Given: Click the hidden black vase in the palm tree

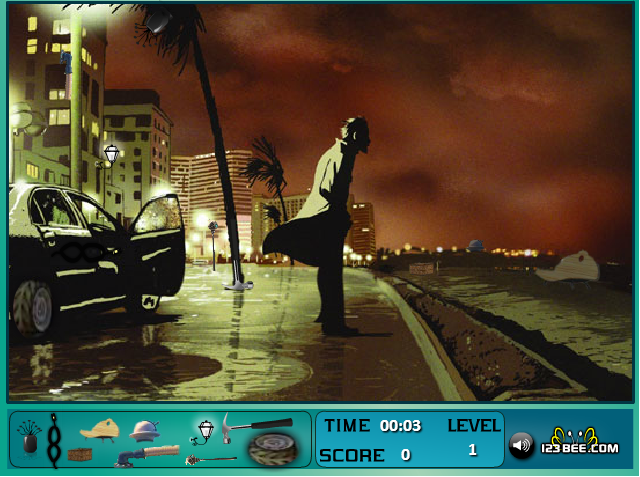Looking at the screenshot, I should pos(156,22).
